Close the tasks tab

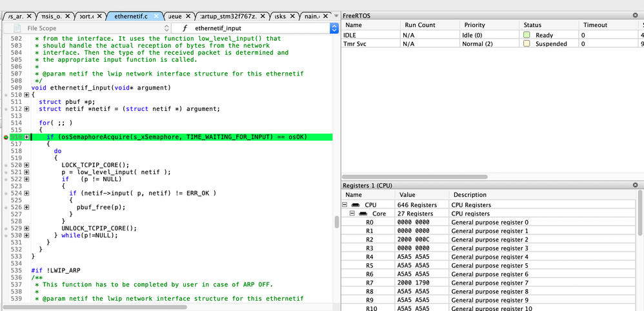[x=293, y=16]
